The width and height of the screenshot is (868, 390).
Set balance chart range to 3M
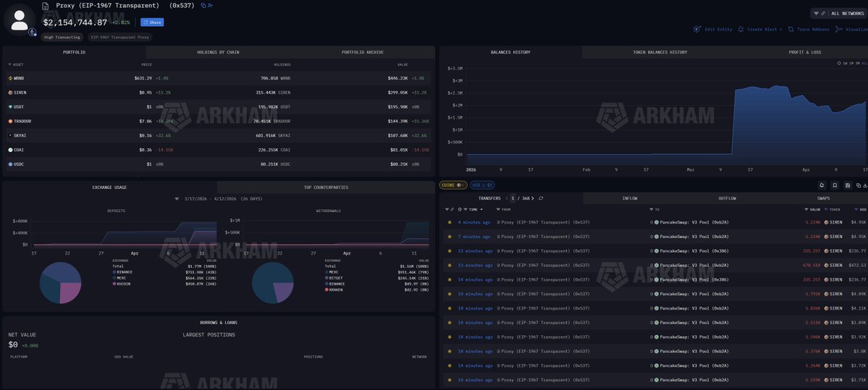click(857, 64)
